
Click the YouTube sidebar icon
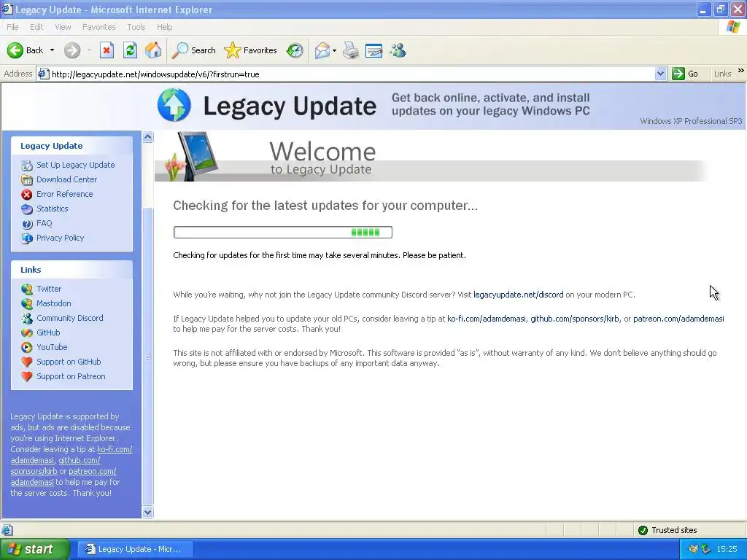(x=27, y=348)
